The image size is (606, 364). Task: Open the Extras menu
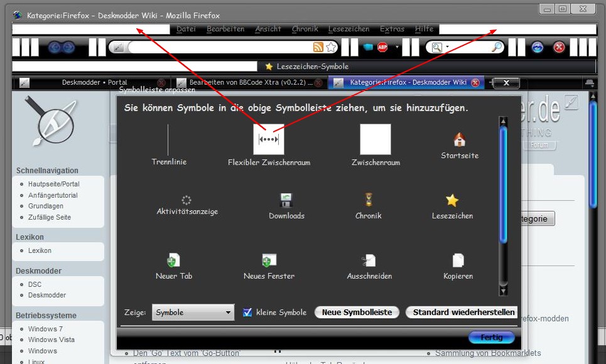click(392, 29)
